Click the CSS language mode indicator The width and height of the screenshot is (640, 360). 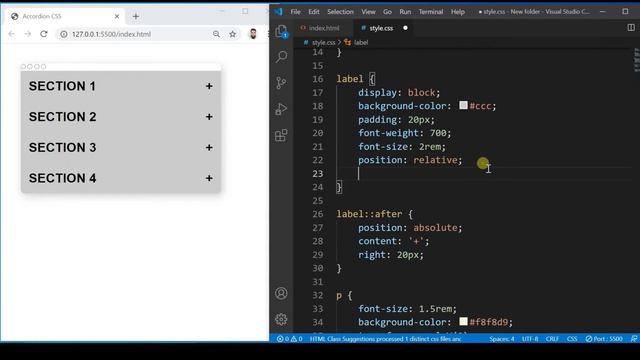coord(572,339)
